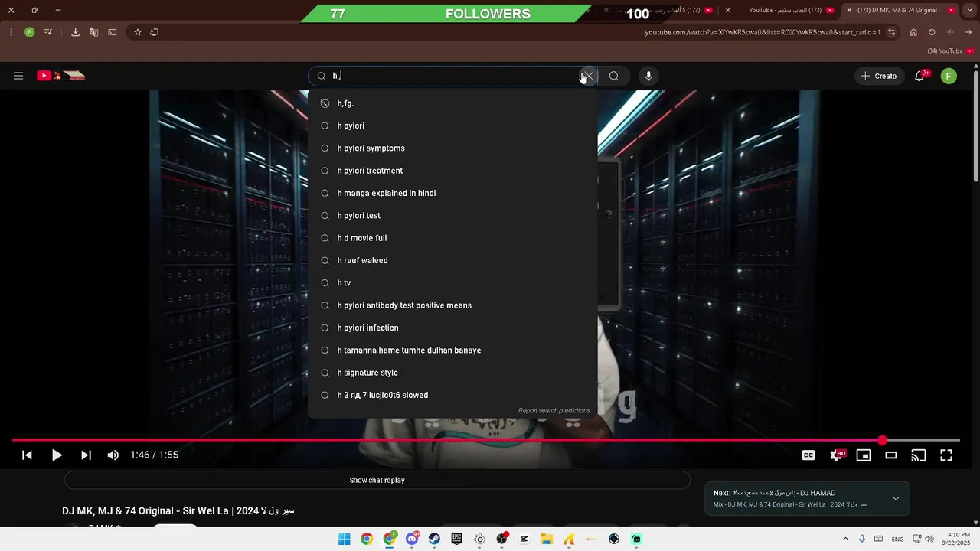Click Report search predictions link
Viewport: 980px width, 551px height.
coord(554,411)
